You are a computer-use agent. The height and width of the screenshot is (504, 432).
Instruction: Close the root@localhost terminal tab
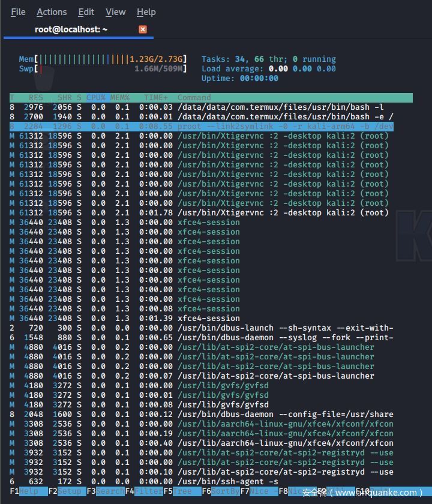142,29
